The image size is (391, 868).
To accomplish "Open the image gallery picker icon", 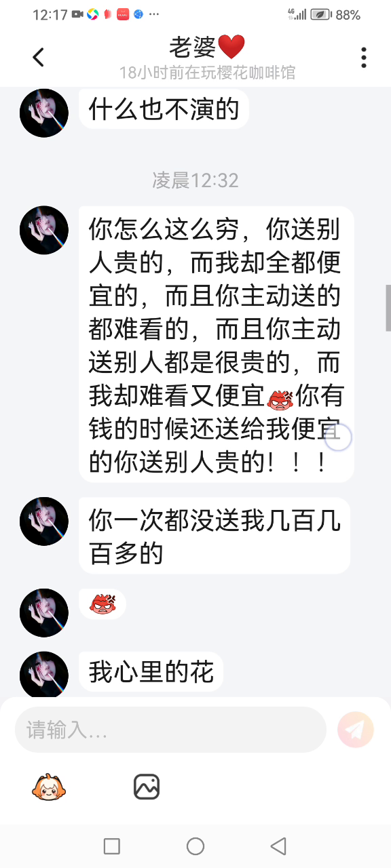I will pyautogui.click(x=147, y=787).
